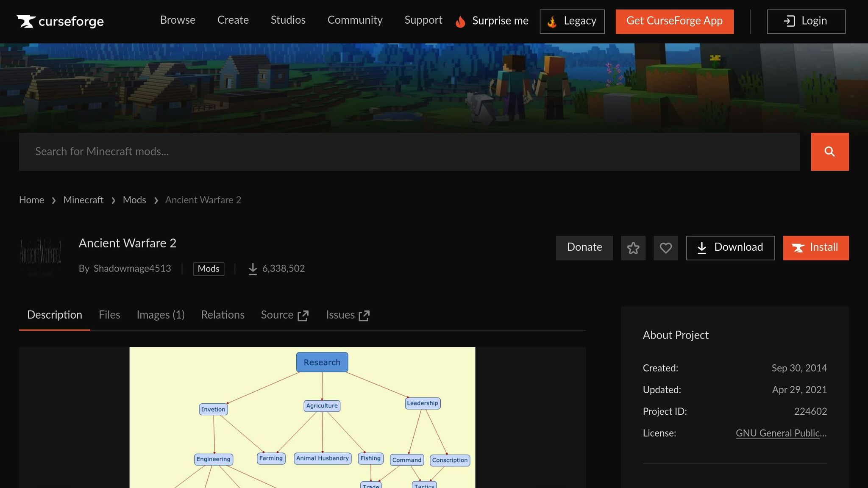
Task: Click the Farming node in diagram
Action: pyautogui.click(x=271, y=458)
